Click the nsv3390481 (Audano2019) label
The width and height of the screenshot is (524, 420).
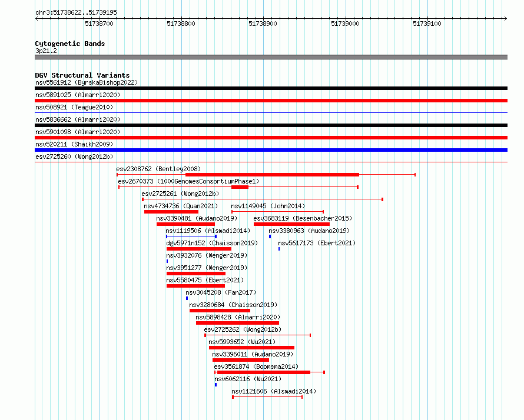tap(197, 218)
